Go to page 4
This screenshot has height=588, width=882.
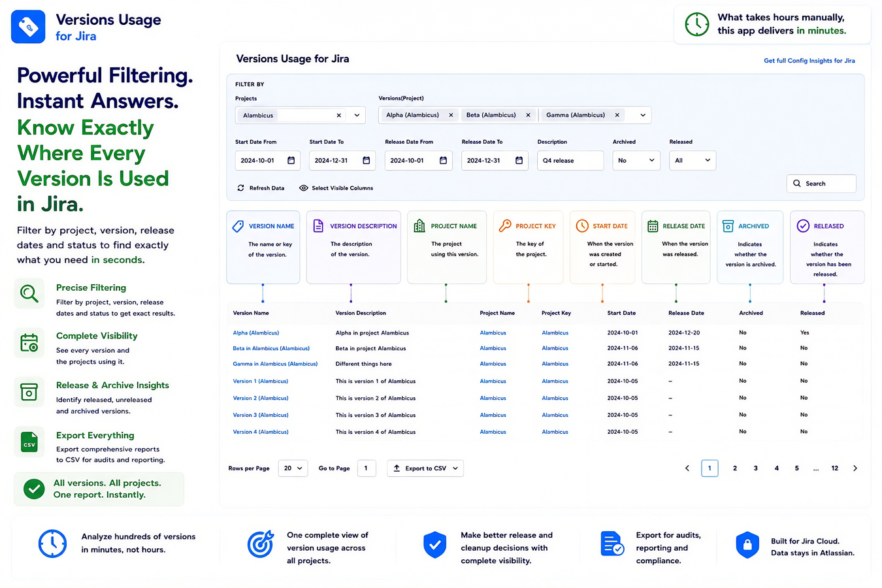777,468
